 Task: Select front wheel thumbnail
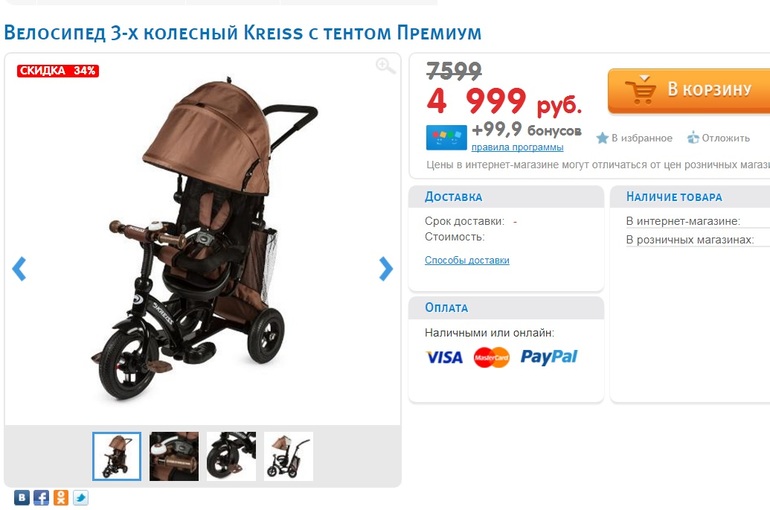(231, 456)
